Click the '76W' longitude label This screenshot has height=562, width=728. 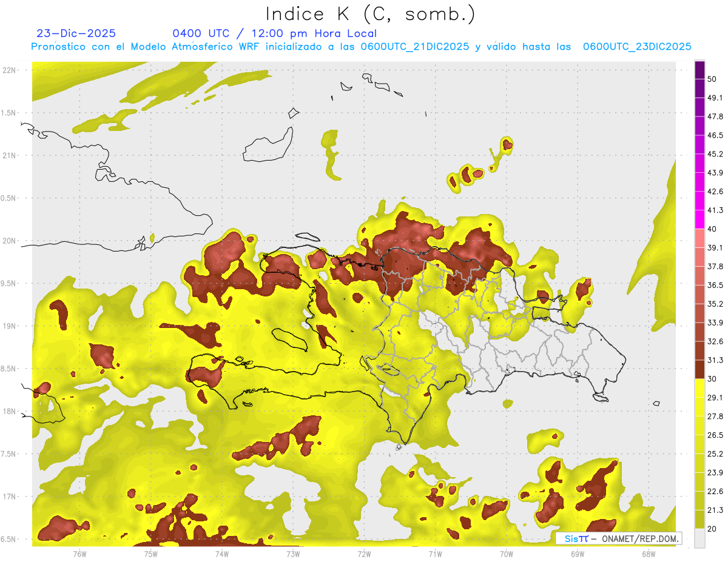[x=79, y=554]
